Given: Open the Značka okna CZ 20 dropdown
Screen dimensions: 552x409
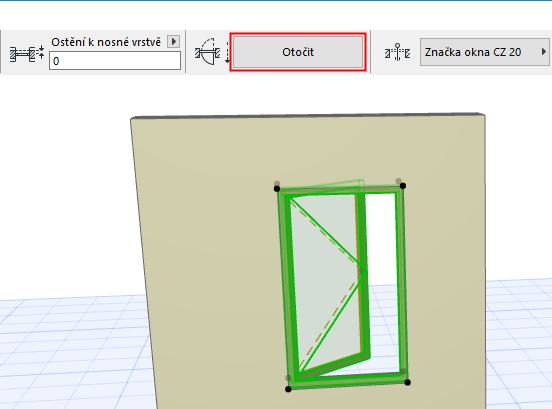Looking at the screenshot, I should click(485, 52).
